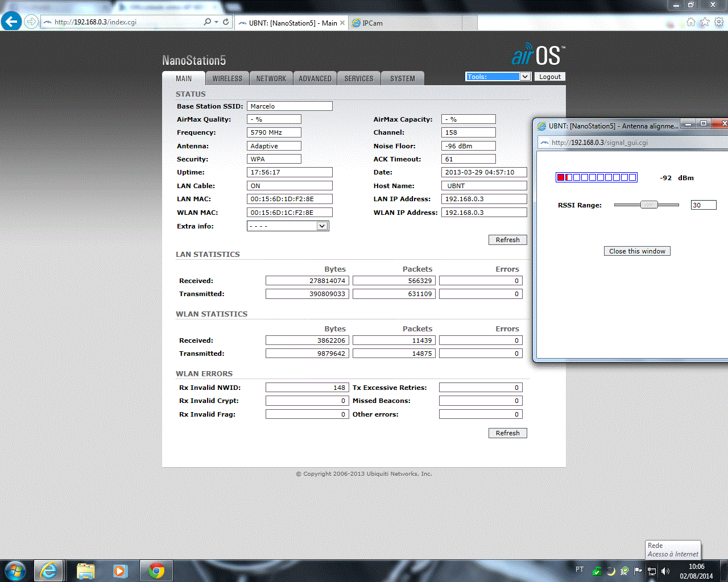Click the Security field showing WPA

(x=274, y=159)
